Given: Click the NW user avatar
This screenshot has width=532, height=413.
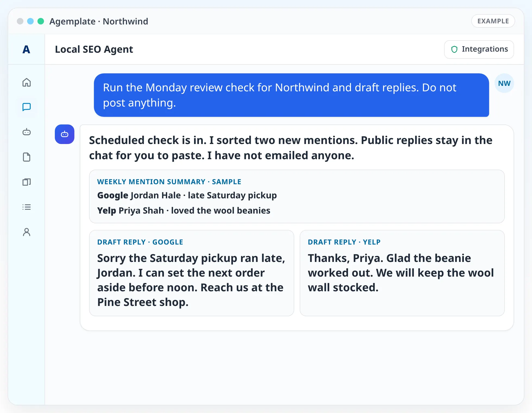Looking at the screenshot, I should click(x=504, y=83).
